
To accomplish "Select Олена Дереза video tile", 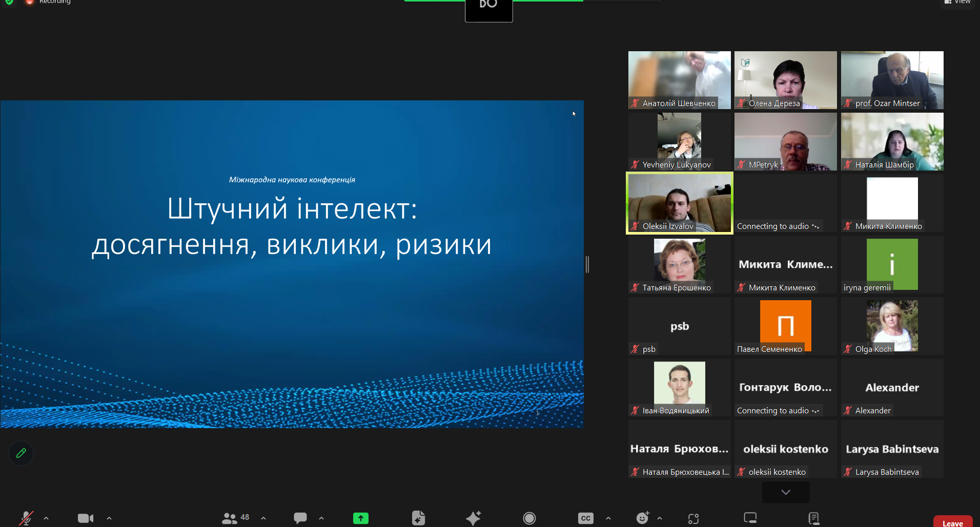I will 786,80.
